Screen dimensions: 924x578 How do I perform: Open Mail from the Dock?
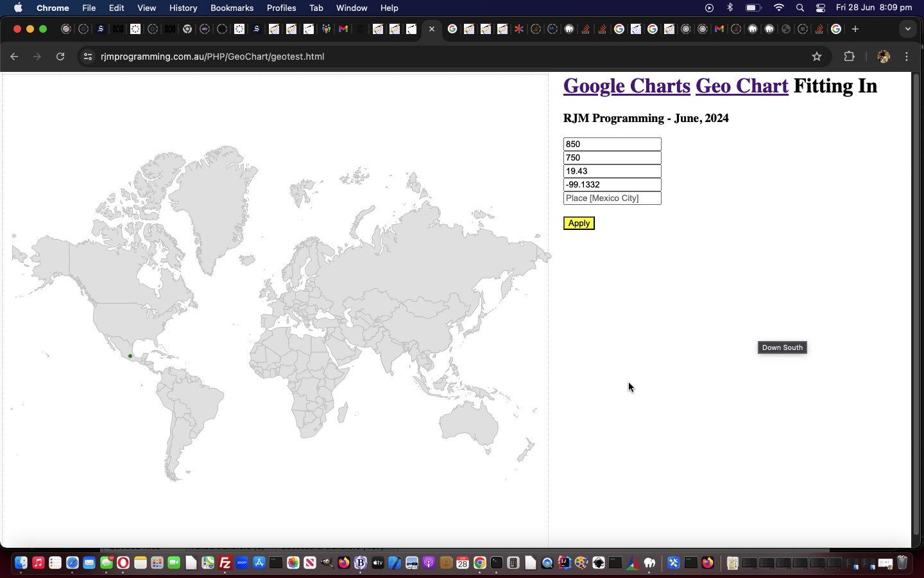[89, 563]
